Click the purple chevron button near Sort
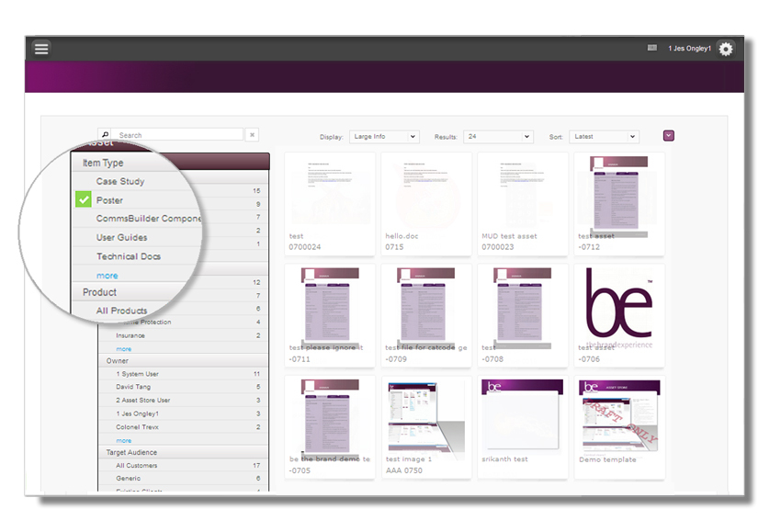This screenshot has height=532, width=781. pyautogui.click(x=669, y=134)
